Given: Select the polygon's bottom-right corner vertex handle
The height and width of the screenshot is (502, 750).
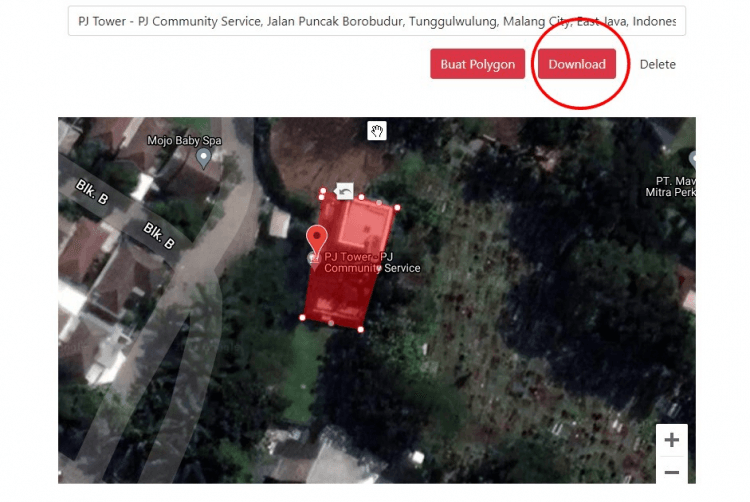Looking at the screenshot, I should (361, 329).
